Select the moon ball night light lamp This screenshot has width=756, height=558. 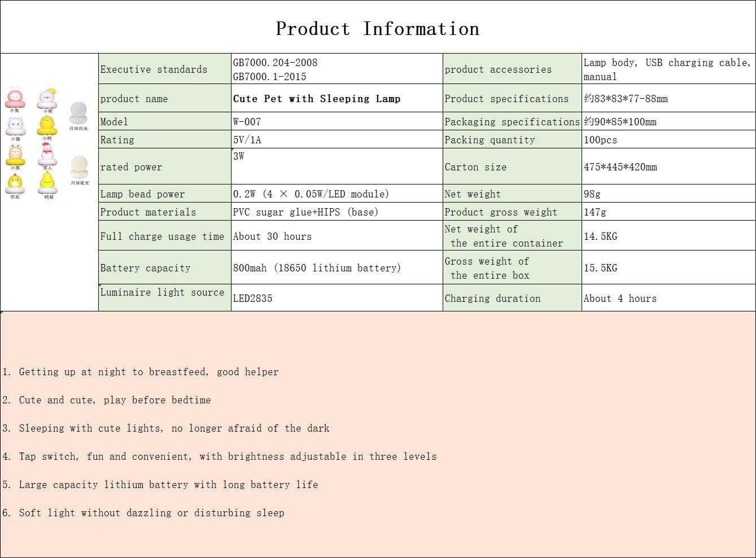(79, 168)
